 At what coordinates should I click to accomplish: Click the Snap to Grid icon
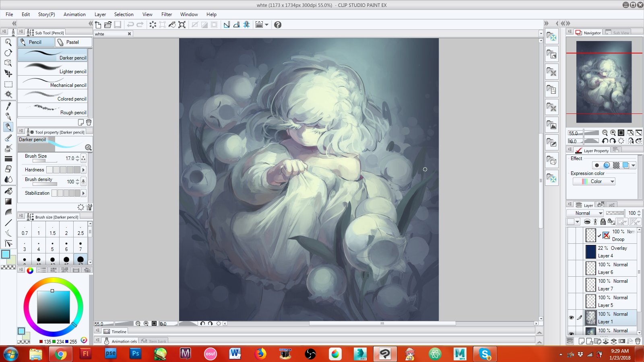[246, 25]
